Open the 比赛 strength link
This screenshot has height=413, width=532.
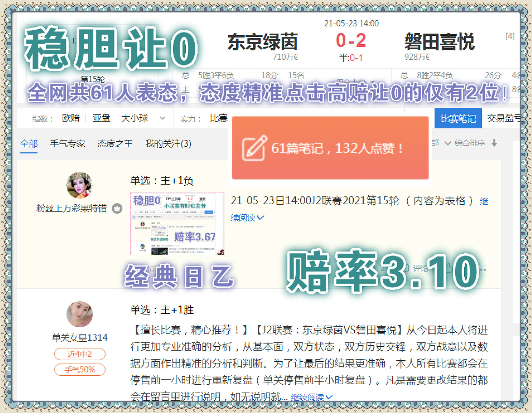(x=219, y=118)
